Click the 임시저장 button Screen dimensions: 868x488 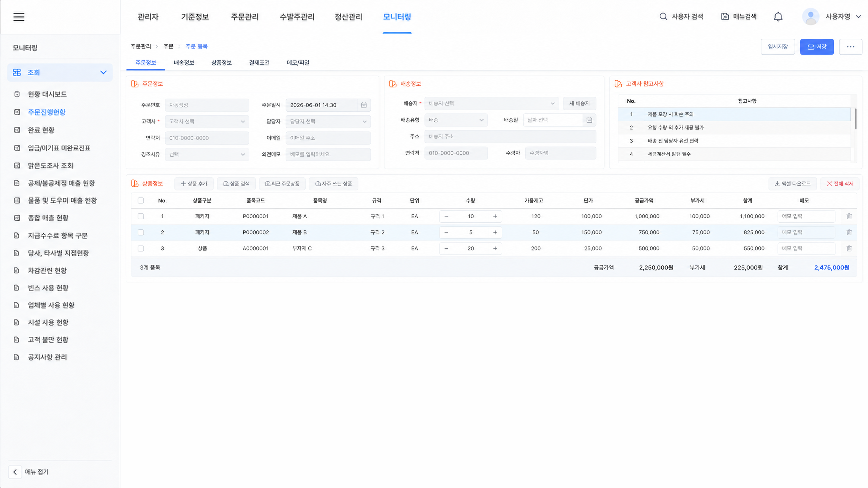[777, 47]
